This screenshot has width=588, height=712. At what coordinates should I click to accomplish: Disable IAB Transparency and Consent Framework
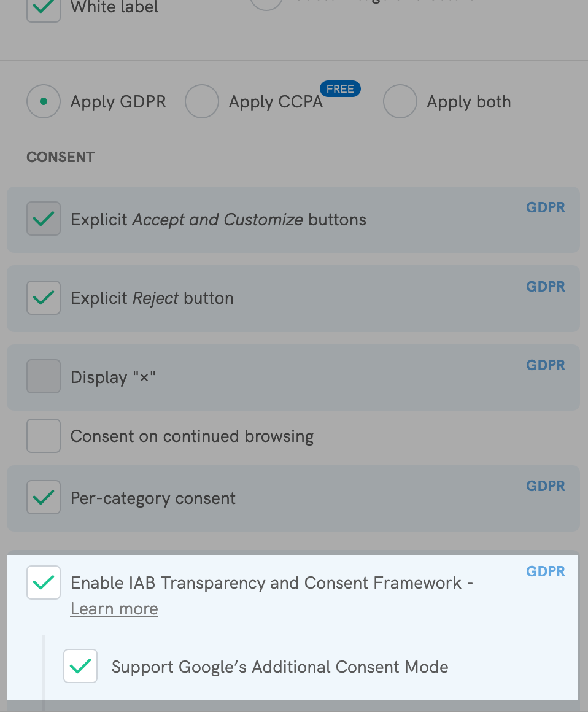[43, 582]
